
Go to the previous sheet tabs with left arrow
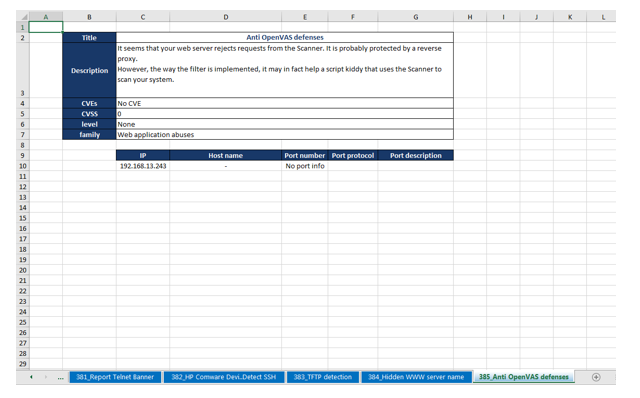tap(31, 377)
